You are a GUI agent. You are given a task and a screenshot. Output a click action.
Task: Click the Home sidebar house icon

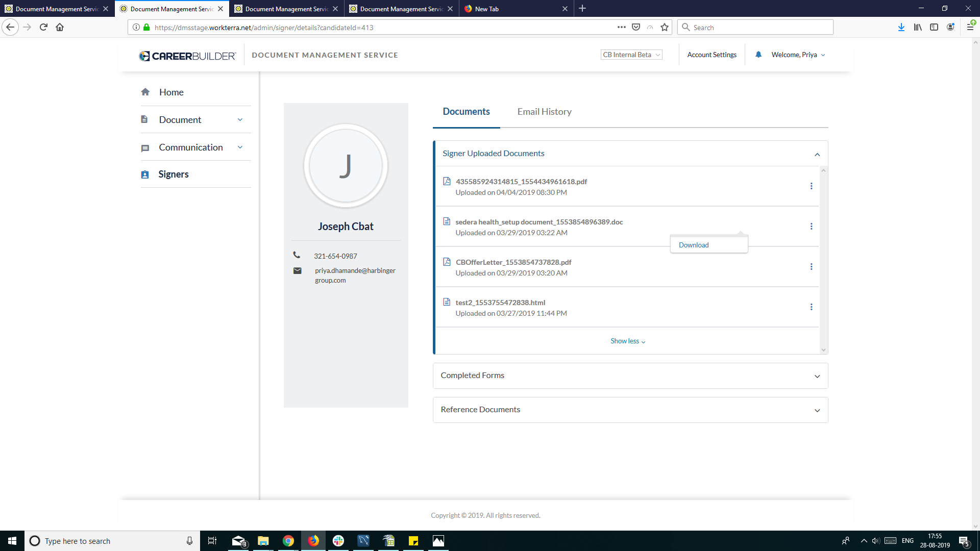pyautogui.click(x=145, y=92)
